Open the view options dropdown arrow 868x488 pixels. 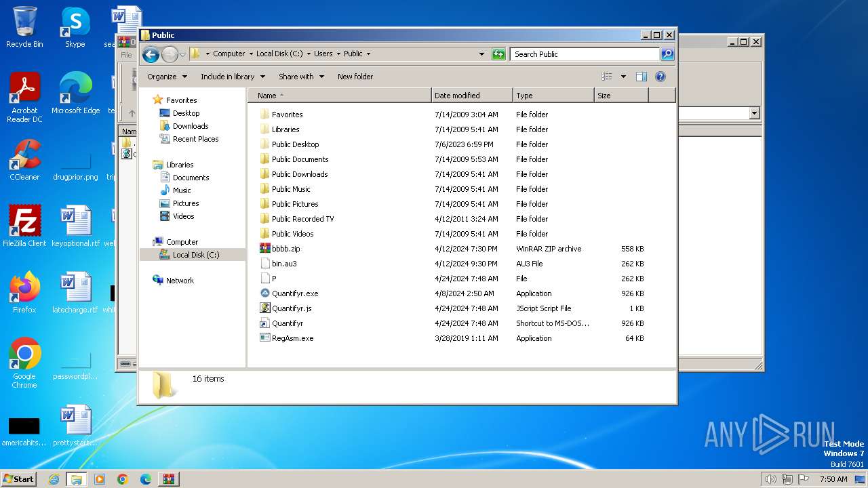pyautogui.click(x=623, y=77)
